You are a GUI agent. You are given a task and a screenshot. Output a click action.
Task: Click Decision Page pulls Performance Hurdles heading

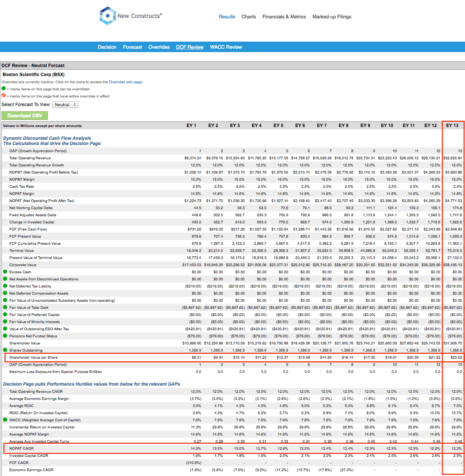[x=91, y=384]
